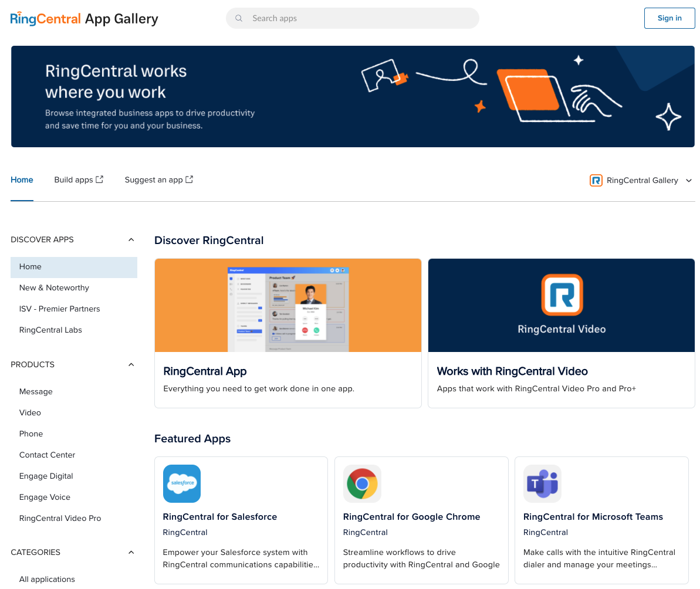Click the CATEGORIES header label
Screen dimensions: 700x589
[x=35, y=553]
